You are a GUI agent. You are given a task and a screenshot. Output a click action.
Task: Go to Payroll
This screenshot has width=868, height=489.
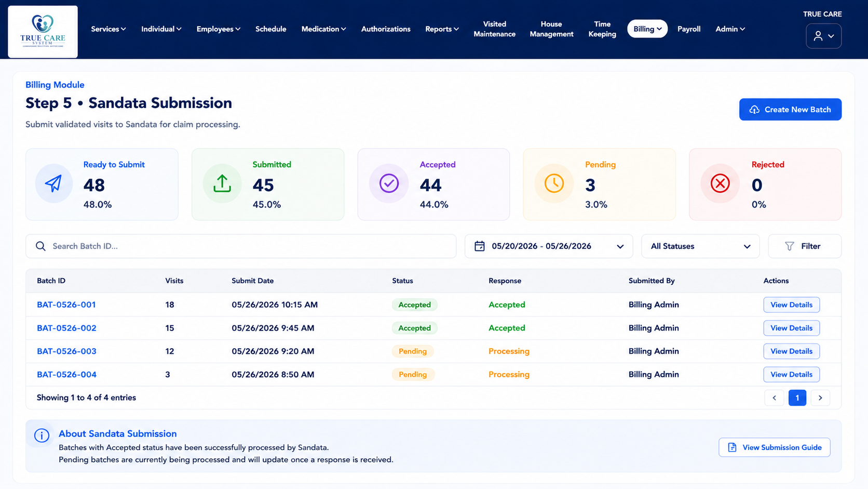click(689, 29)
